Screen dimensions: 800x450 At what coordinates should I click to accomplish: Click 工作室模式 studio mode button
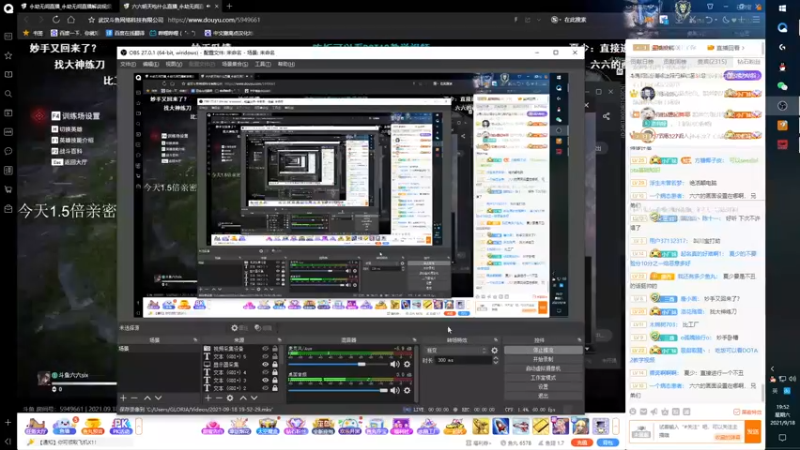click(543, 378)
